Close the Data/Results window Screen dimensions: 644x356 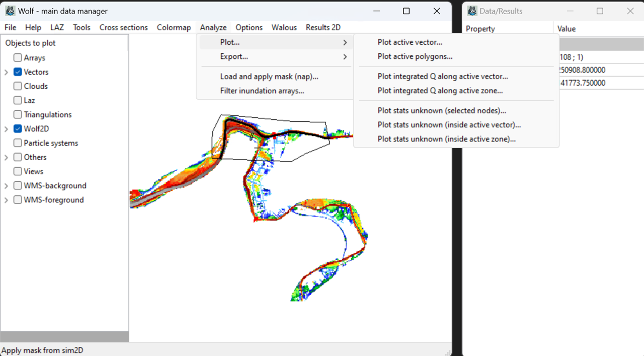point(630,11)
